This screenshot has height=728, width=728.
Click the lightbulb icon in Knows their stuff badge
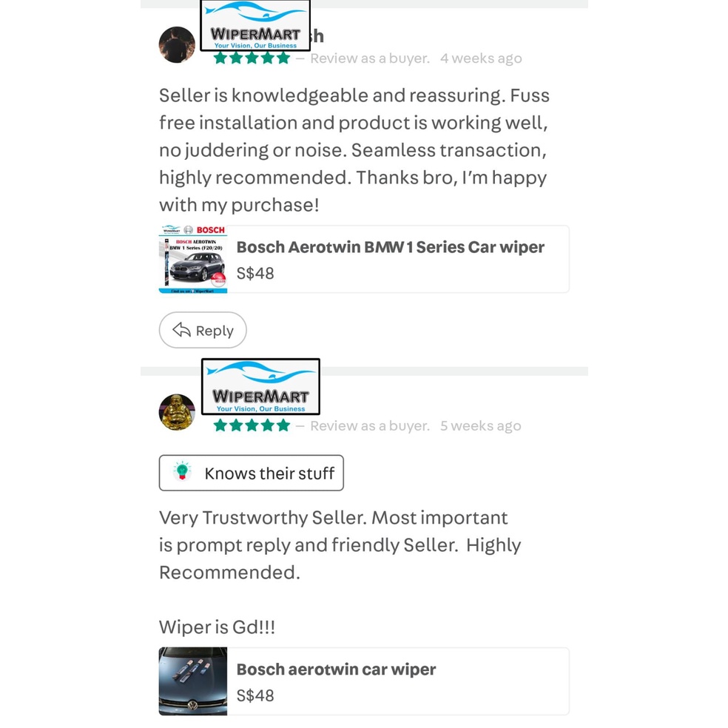click(183, 471)
